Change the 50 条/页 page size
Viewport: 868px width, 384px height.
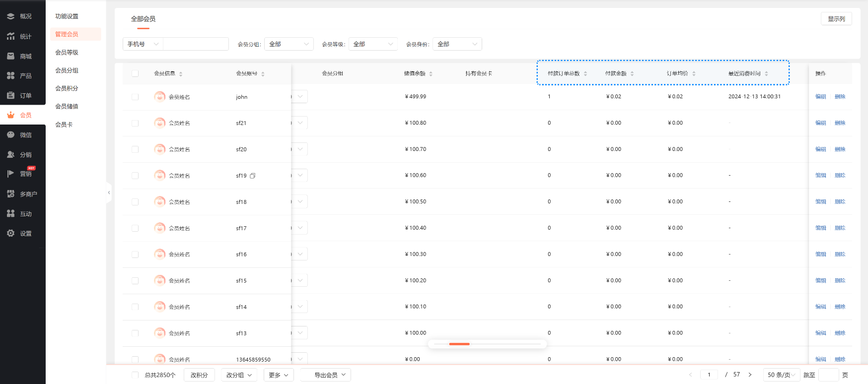point(781,375)
